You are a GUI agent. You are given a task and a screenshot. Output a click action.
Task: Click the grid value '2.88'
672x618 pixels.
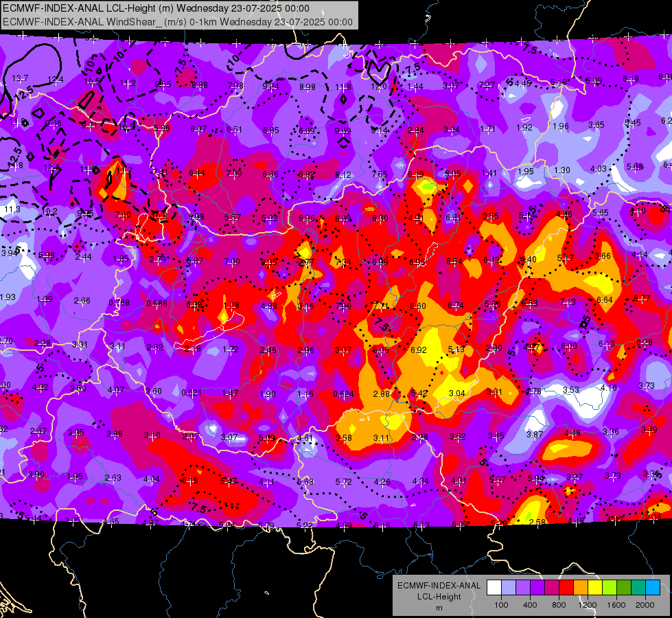(381, 393)
